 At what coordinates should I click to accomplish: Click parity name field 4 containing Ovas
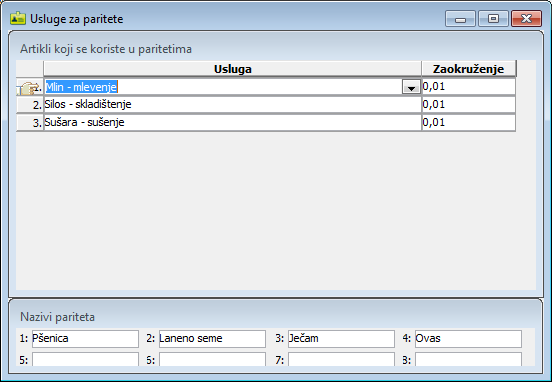[468, 339]
